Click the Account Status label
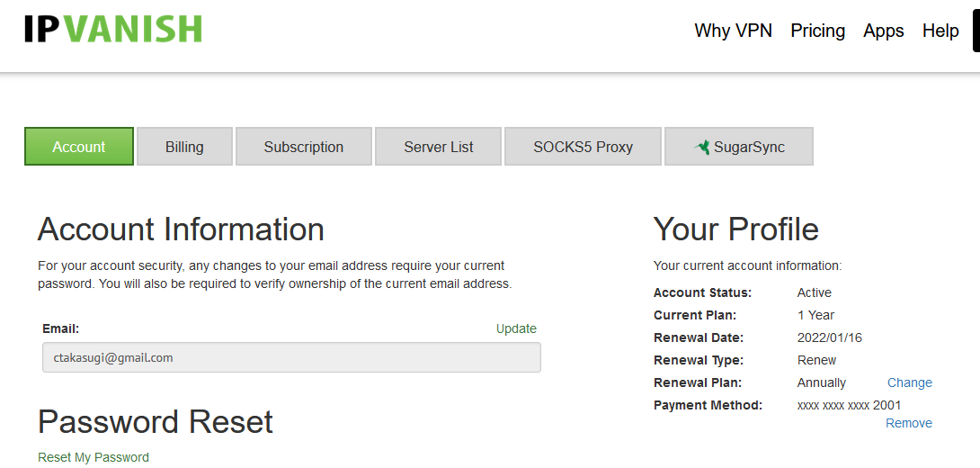980x468 pixels. [x=702, y=292]
